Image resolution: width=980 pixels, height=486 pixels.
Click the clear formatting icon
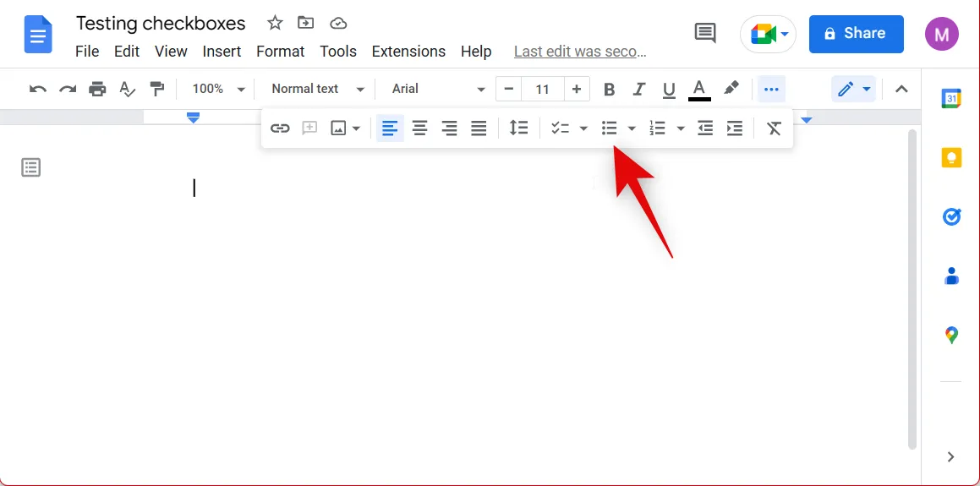point(775,128)
